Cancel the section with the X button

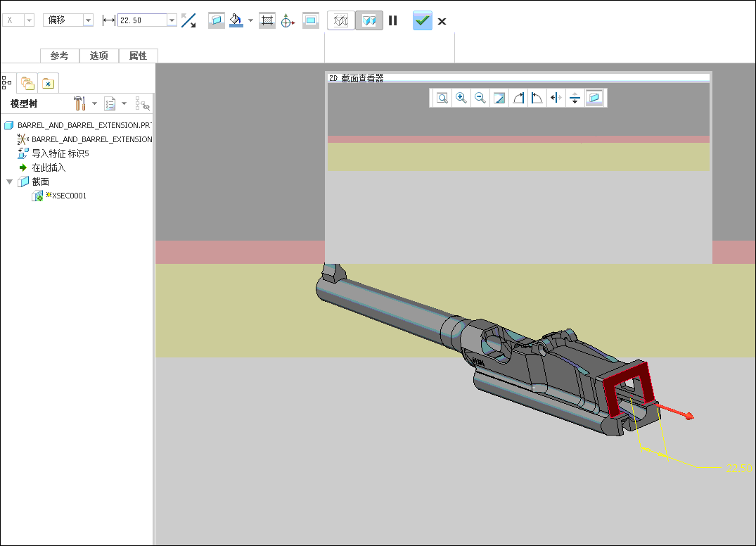click(442, 21)
